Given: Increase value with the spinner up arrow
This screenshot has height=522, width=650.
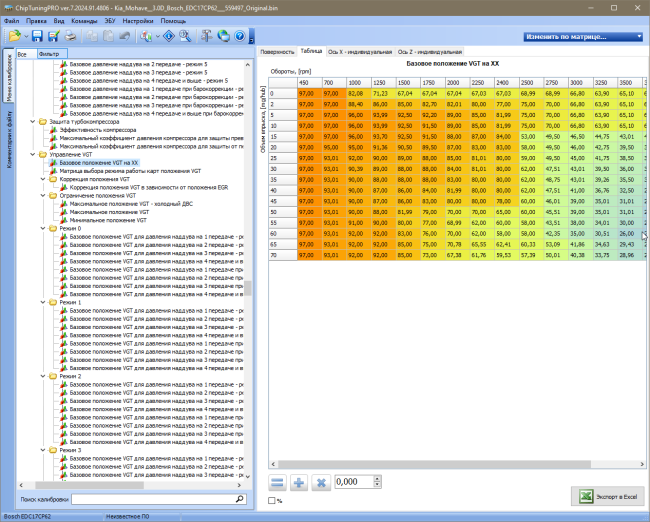Looking at the screenshot, I should [x=377, y=478].
